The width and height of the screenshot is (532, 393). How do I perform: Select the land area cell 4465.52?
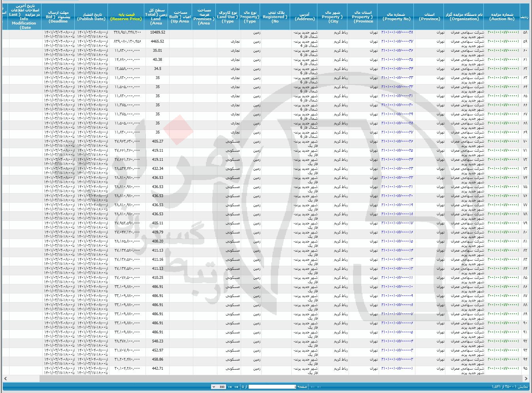pos(157,41)
